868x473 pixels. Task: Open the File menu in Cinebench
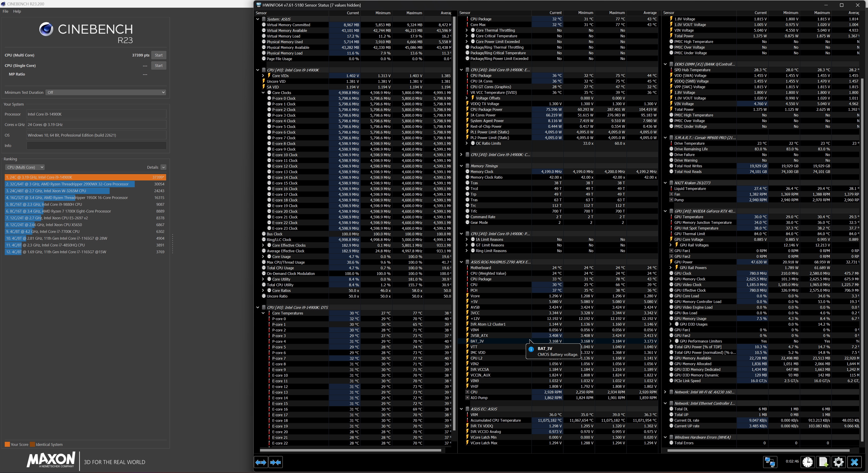[x=5, y=11]
